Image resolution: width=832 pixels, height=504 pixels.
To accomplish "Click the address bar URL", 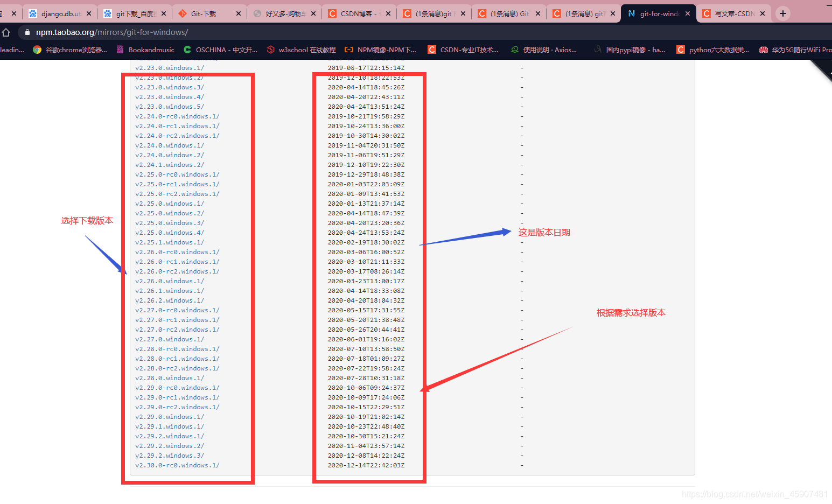I will click(x=112, y=32).
